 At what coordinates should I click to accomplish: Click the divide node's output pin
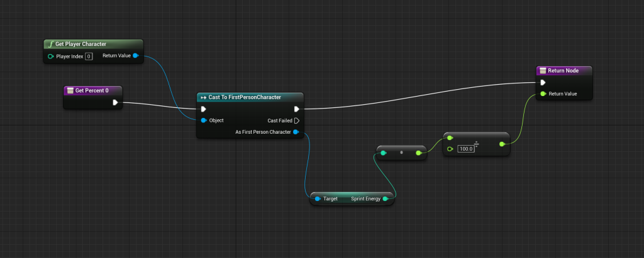(x=501, y=144)
